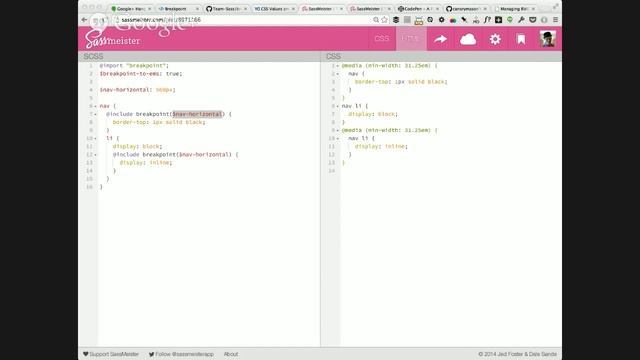Collapse the li block at SCSS line 10
The width and height of the screenshot is (640, 360).
coord(96,138)
